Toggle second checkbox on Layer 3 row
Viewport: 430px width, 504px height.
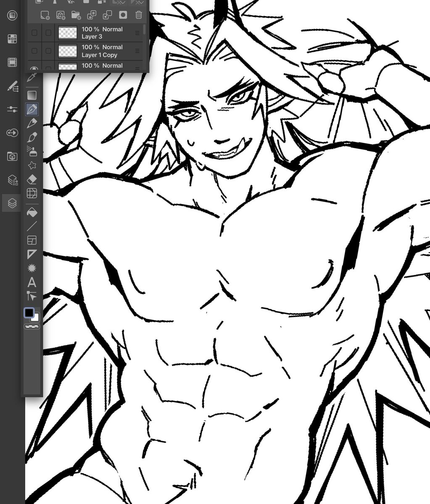click(x=49, y=33)
